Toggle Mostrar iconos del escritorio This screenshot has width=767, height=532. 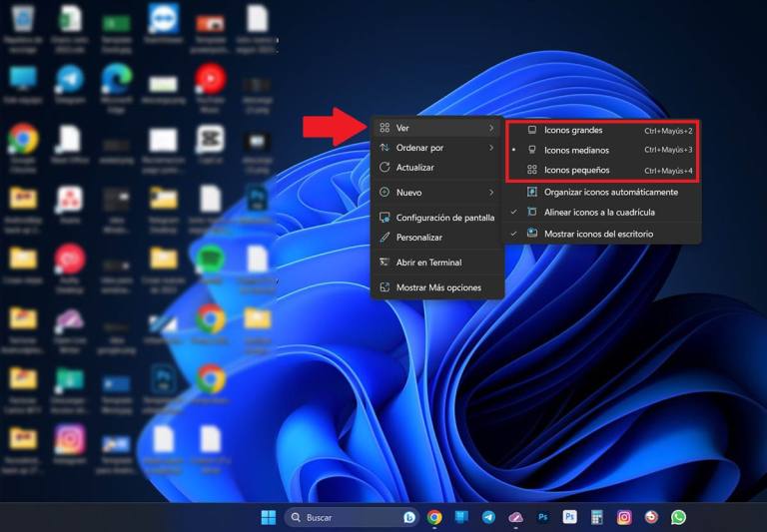tap(597, 234)
